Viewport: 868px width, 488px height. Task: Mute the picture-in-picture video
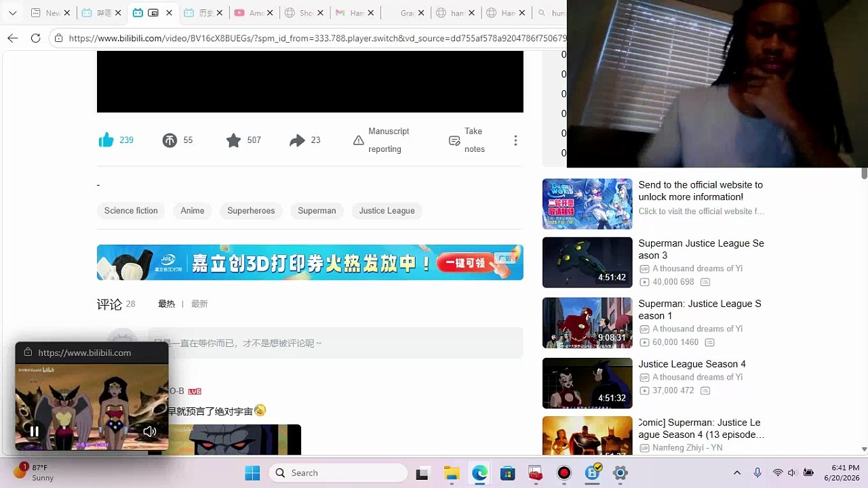pos(150,431)
